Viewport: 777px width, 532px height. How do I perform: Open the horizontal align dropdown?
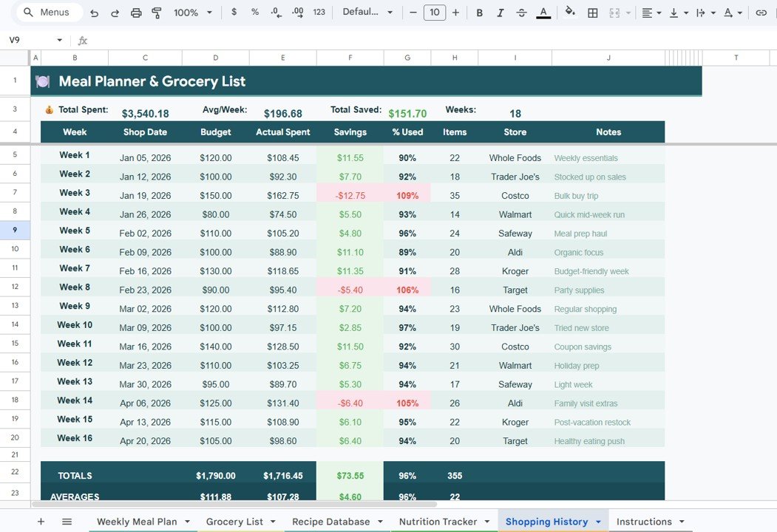651,13
